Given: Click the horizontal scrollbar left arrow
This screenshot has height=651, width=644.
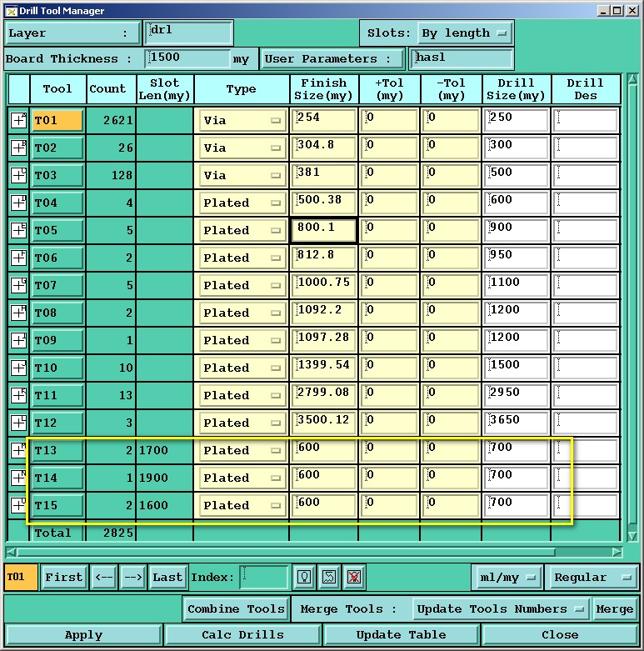Looking at the screenshot, I should (11, 552).
